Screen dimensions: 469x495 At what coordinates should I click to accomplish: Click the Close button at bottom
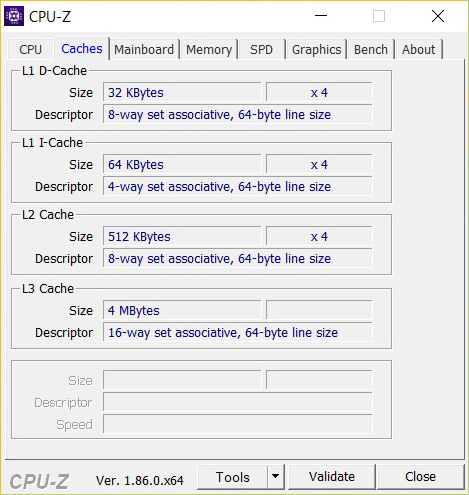[x=420, y=477]
